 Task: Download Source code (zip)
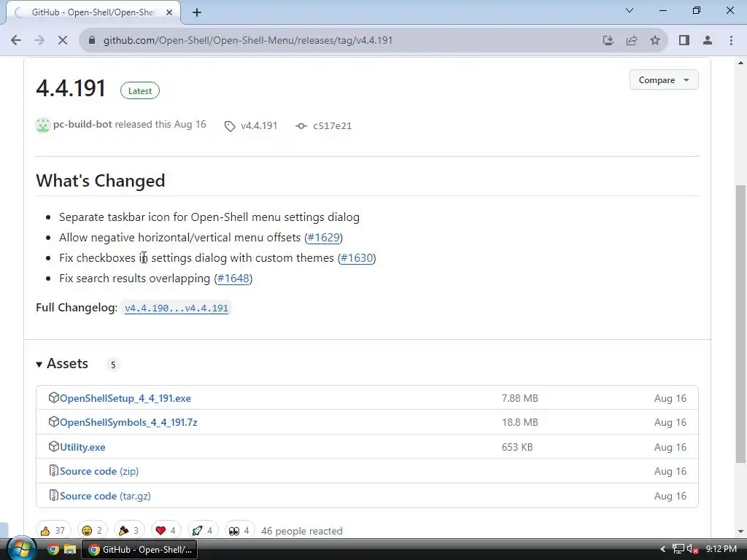pyautogui.click(x=99, y=471)
